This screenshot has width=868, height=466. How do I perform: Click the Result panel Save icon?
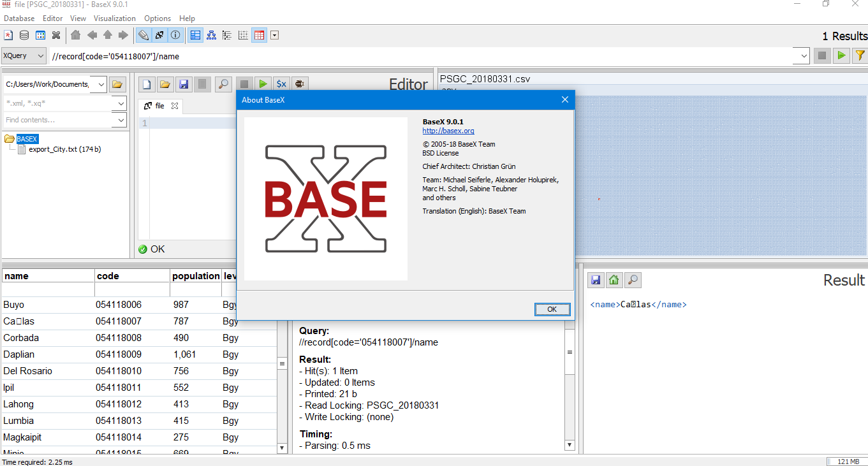pyautogui.click(x=596, y=280)
